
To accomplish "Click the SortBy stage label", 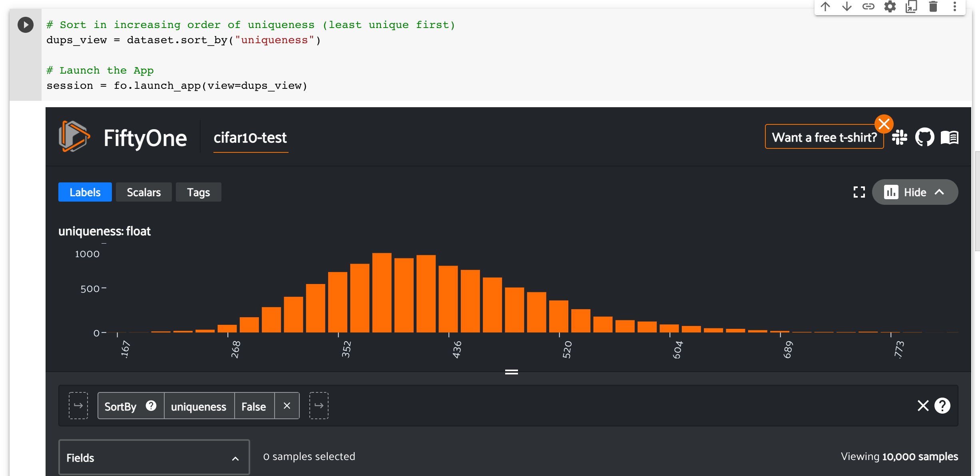I will click(x=120, y=406).
